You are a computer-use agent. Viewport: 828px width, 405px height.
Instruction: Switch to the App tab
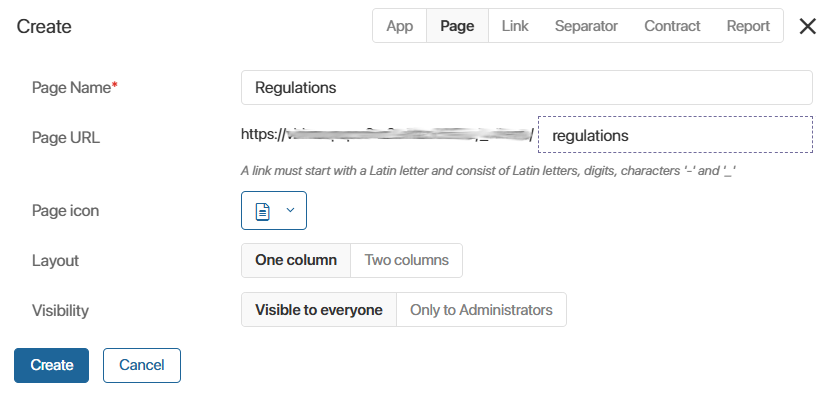tap(400, 26)
